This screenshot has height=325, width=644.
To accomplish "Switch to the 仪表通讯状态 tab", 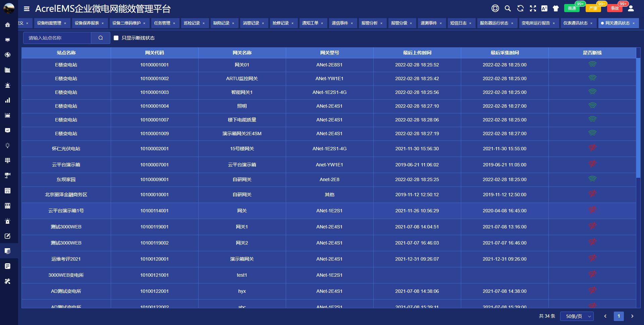I will pyautogui.click(x=575, y=23).
